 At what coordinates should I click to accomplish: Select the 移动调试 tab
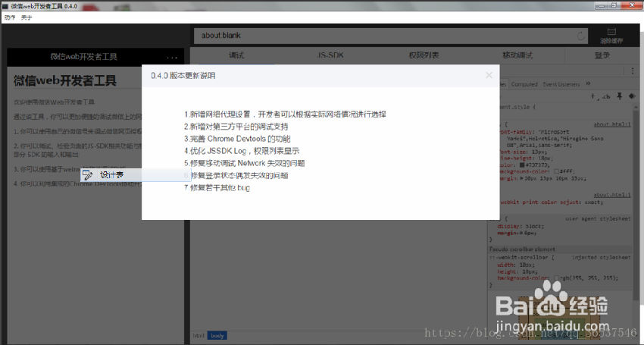[517, 55]
